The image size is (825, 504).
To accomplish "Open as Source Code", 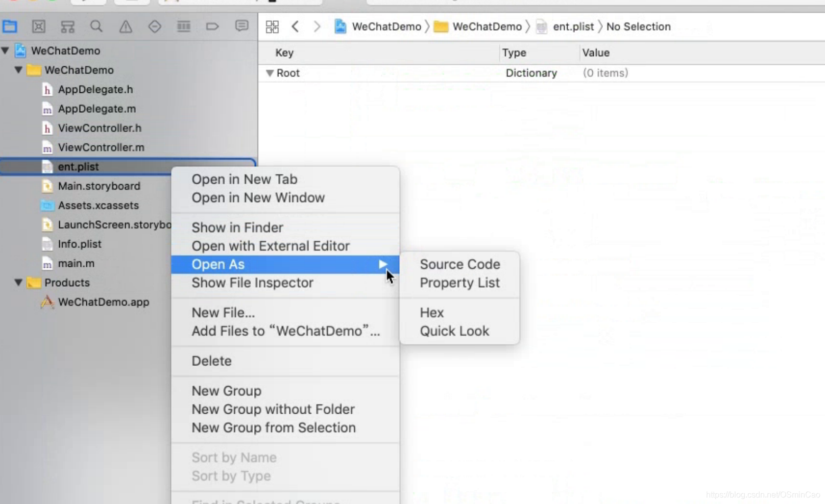I will [459, 264].
